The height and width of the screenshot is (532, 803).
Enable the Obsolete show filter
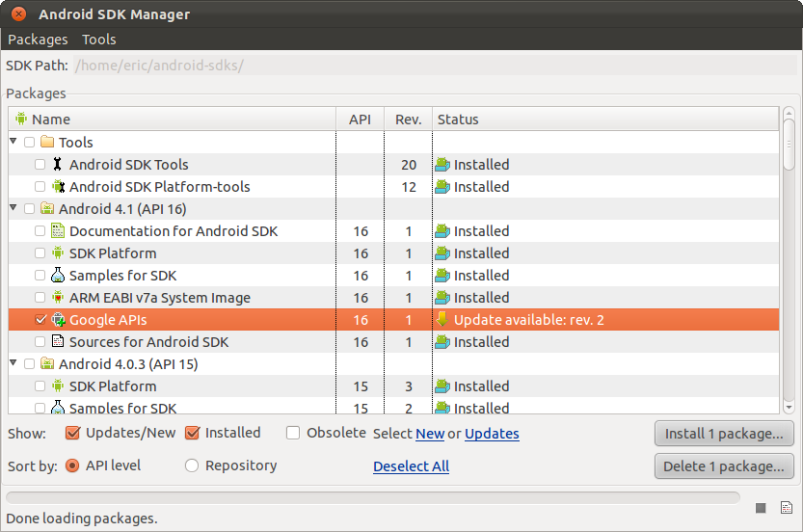293,433
